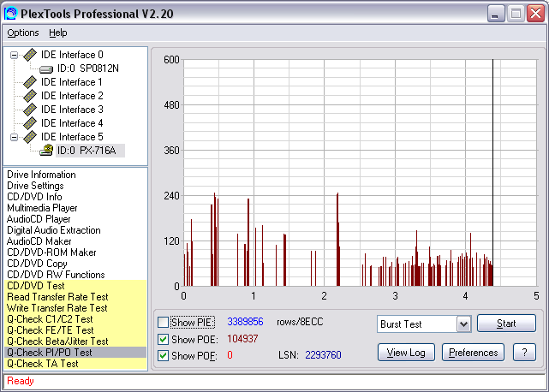
Task: Select IDE Interface 1 in tree
Action: (x=72, y=82)
